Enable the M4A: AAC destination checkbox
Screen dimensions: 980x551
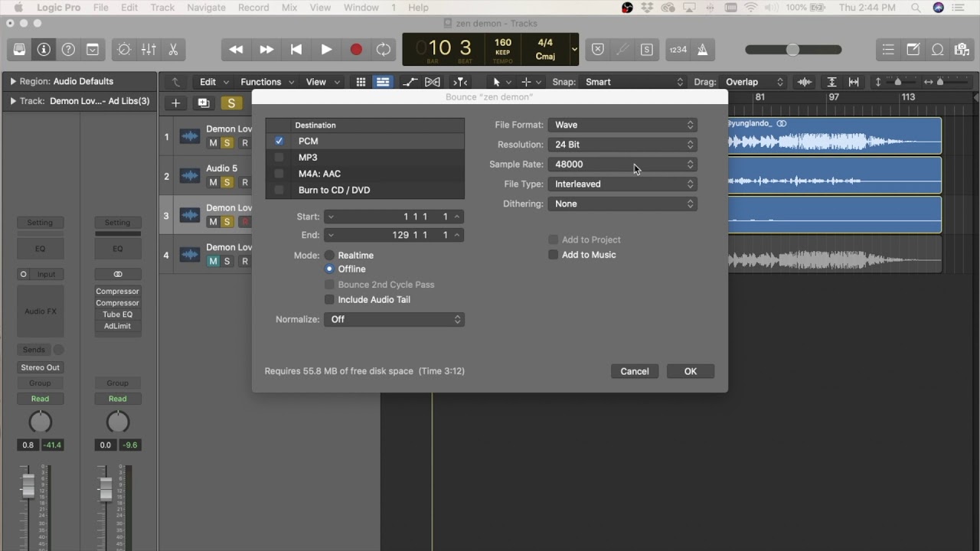279,174
